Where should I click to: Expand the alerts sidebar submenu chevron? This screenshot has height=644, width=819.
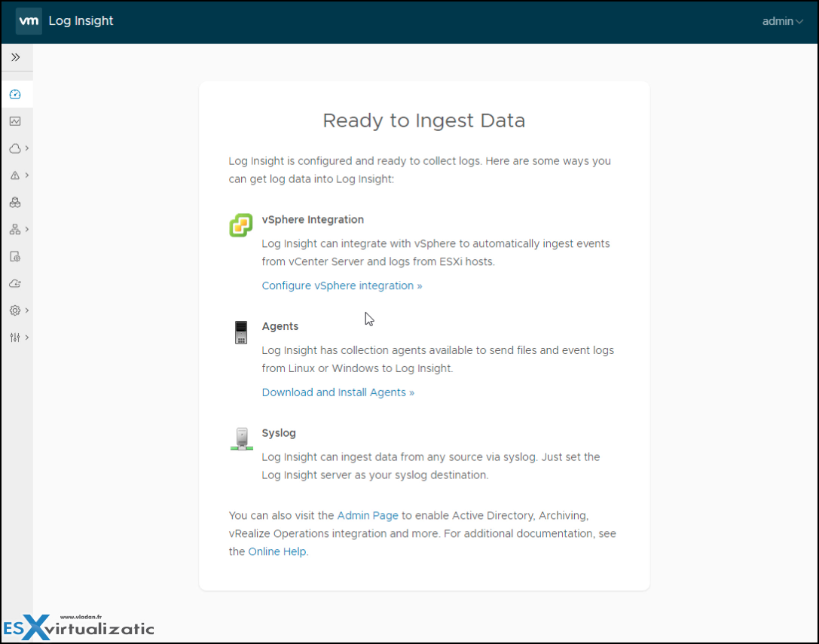27,175
